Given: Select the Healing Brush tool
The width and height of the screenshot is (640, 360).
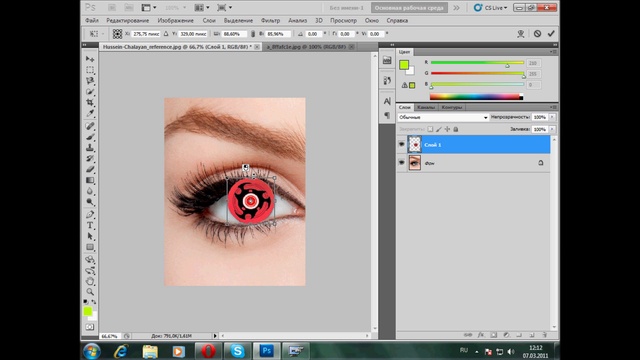Looking at the screenshot, I should point(90,126).
